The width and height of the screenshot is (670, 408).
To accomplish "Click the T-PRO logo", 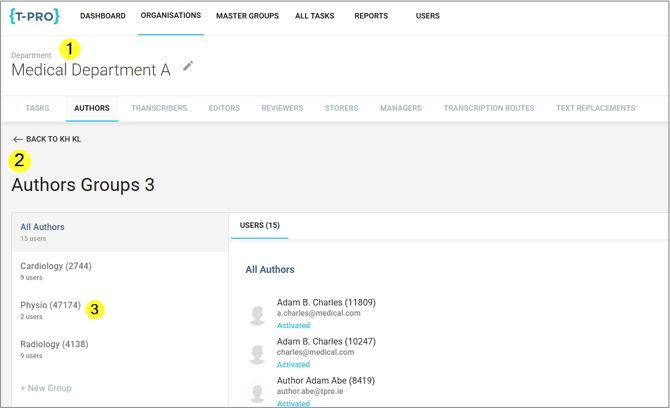I will click(x=35, y=16).
